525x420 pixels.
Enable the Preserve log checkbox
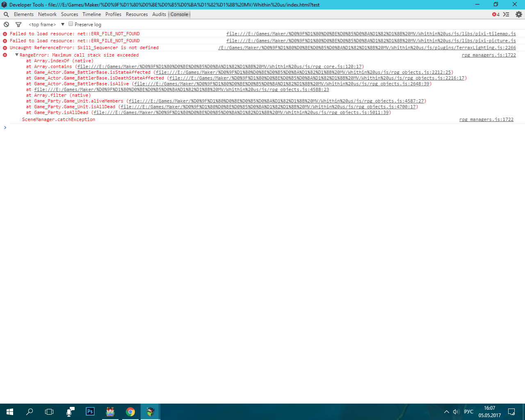click(71, 24)
